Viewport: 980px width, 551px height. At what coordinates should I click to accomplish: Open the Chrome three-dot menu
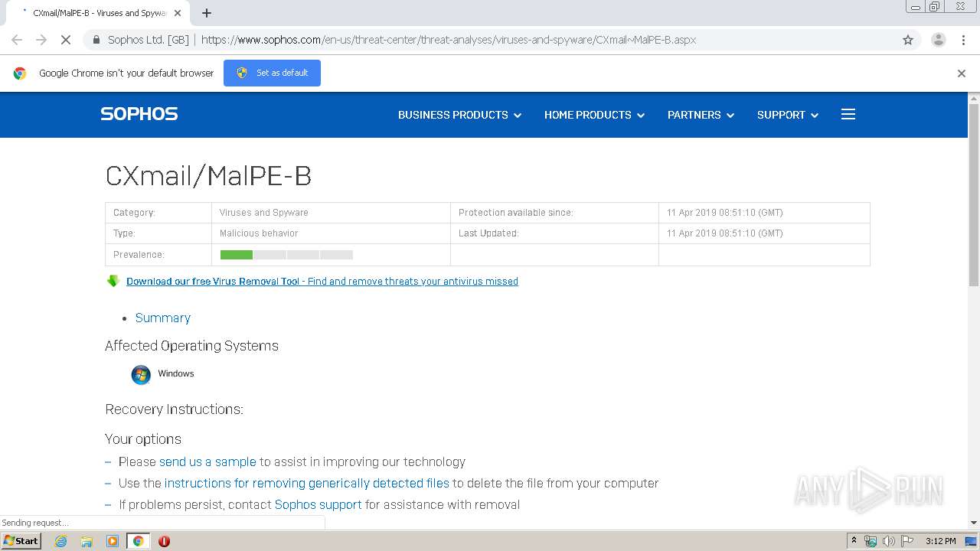(x=963, y=40)
